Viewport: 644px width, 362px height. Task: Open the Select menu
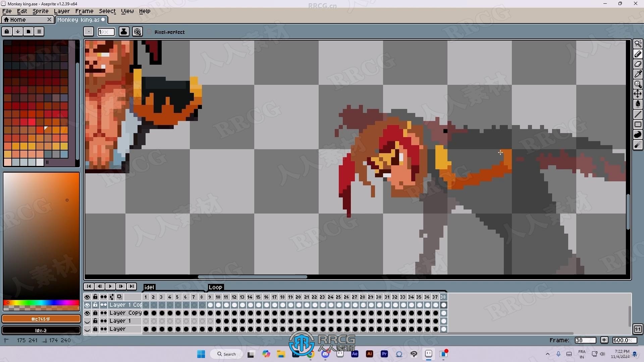pyautogui.click(x=107, y=11)
